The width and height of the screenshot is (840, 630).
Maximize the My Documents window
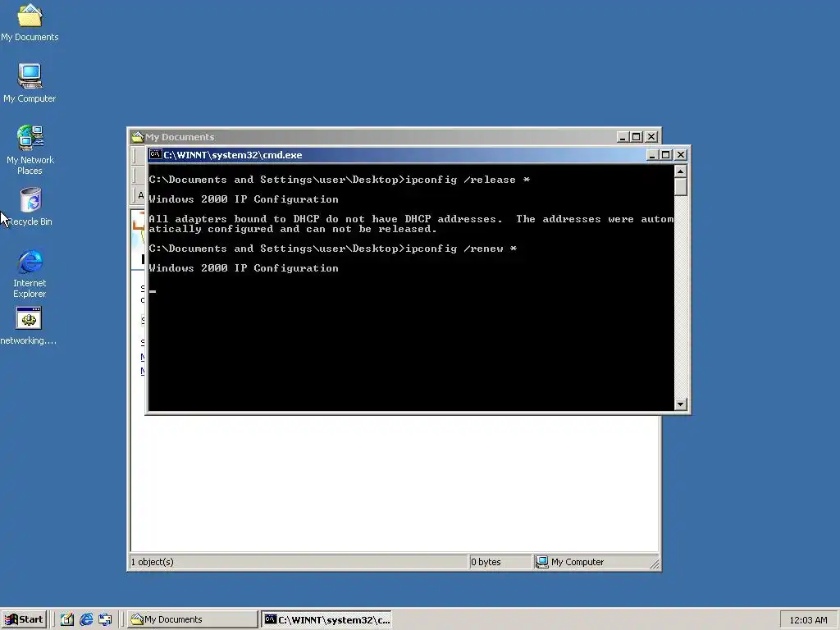pos(636,137)
